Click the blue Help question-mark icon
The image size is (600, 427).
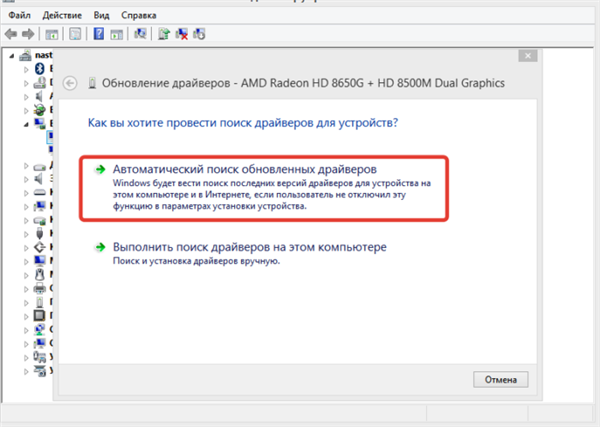tap(99, 34)
